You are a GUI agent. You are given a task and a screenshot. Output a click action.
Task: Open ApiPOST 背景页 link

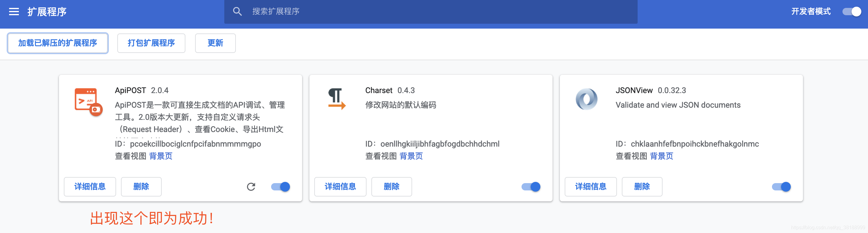tap(161, 156)
